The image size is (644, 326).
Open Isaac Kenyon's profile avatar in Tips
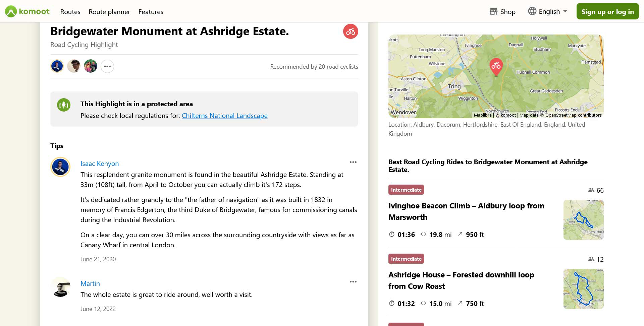(60, 167)
